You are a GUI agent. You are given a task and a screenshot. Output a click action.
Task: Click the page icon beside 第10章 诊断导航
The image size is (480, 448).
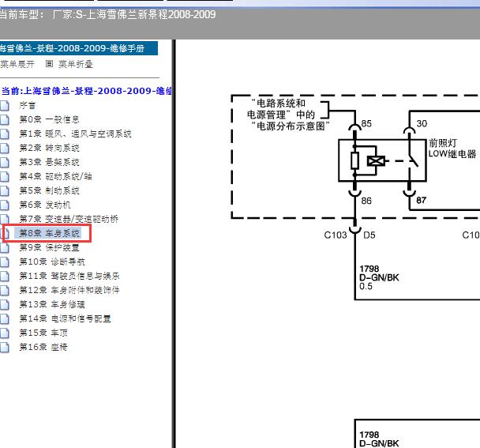coord(4,262)
